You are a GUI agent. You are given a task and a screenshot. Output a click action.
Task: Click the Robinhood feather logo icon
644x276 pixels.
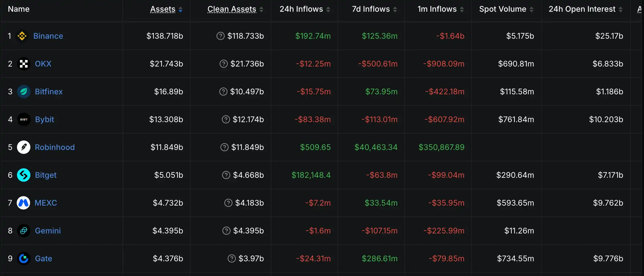pyautogui.click(x=24, y=147)
